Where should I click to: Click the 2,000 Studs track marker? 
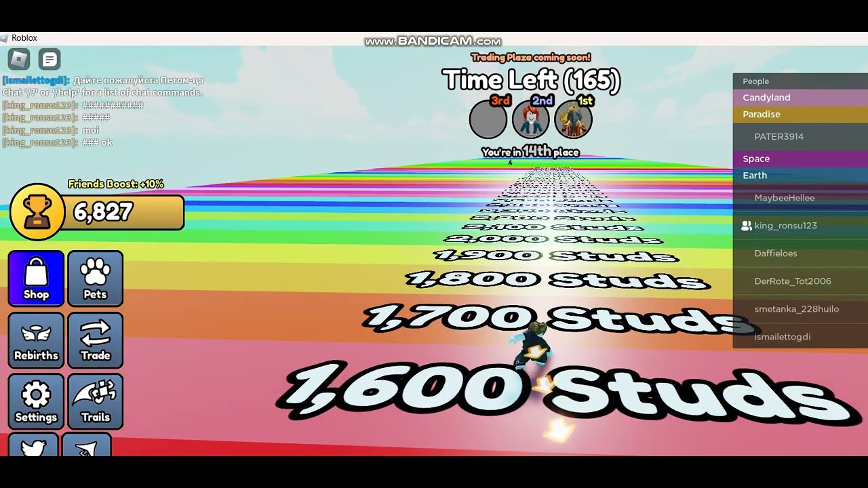tap(553, 239)
